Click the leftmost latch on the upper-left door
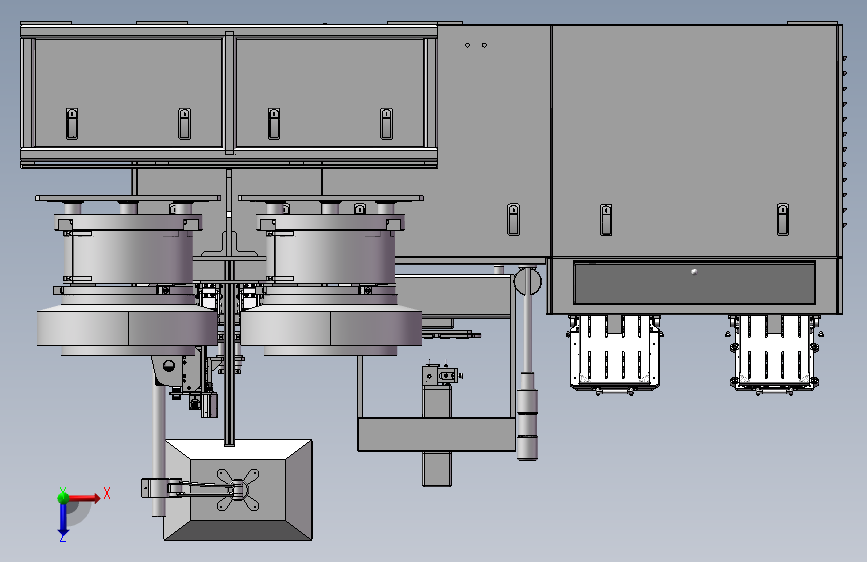Image resolution: width=867 pixels, height=562 pixels. 72,124
